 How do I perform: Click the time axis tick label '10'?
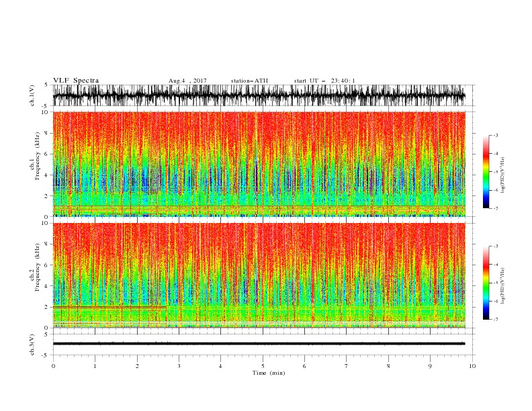pyautogui.click(x=472, y=366)
